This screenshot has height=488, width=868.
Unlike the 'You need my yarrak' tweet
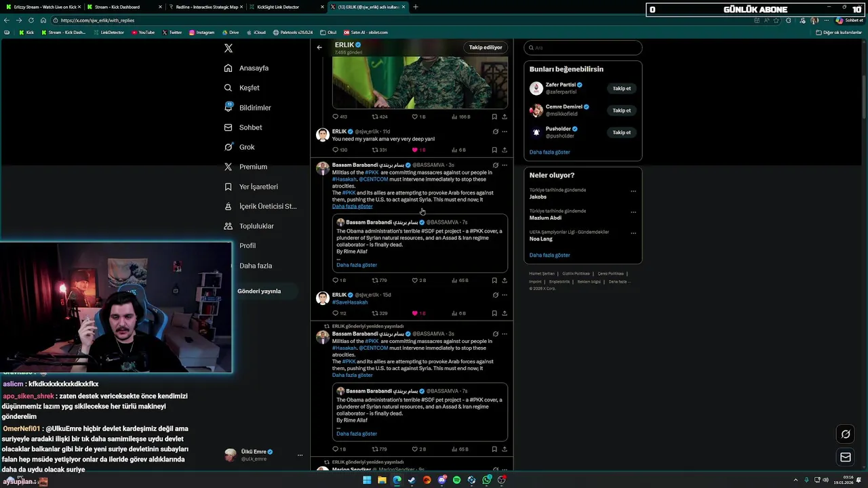[x=419, y=150]
